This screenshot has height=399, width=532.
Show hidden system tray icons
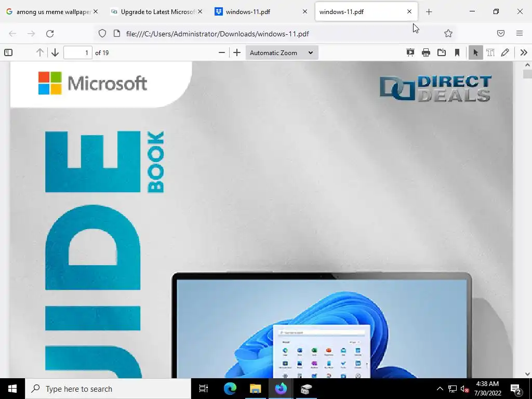[x=440, y=389]
